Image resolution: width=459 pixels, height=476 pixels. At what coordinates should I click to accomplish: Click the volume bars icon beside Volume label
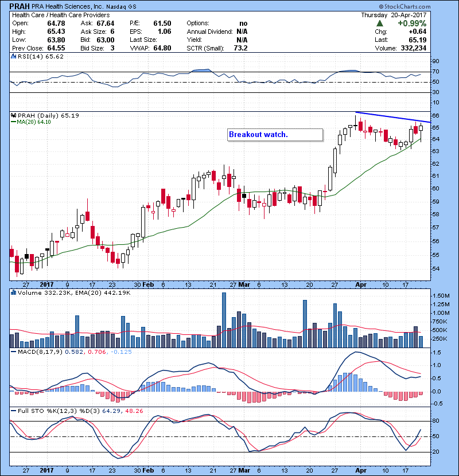click(13, 292)
